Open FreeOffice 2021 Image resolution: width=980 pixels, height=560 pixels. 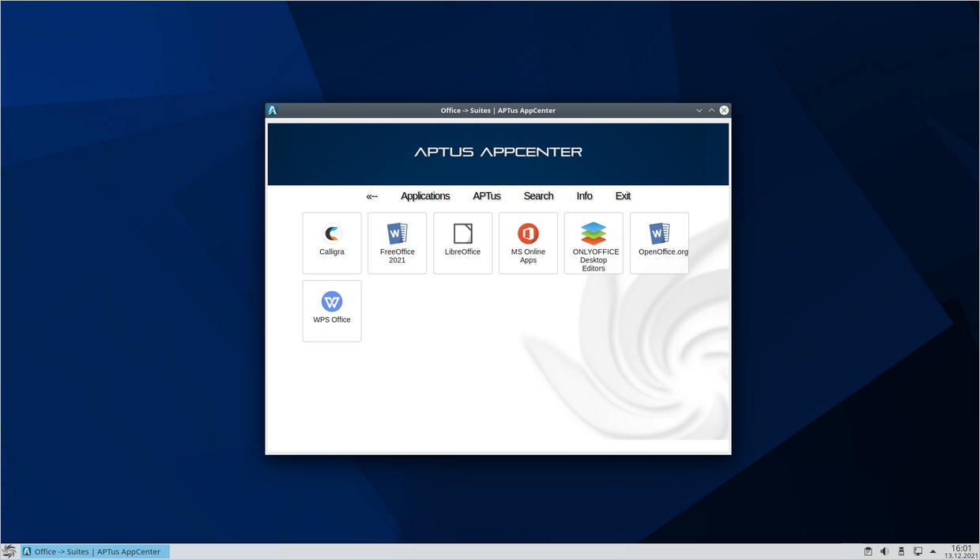pyautogui.click(x=397, y=241)
